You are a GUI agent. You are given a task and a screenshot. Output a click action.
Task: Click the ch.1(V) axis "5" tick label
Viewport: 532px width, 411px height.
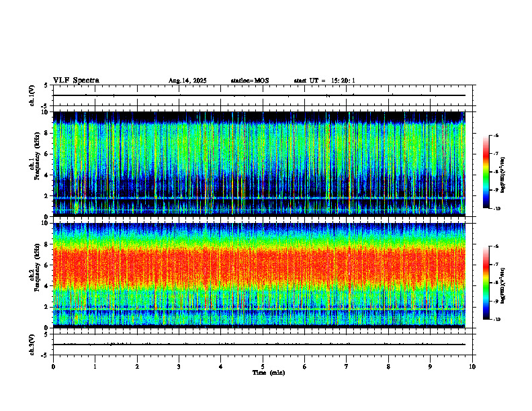point(46,86)
